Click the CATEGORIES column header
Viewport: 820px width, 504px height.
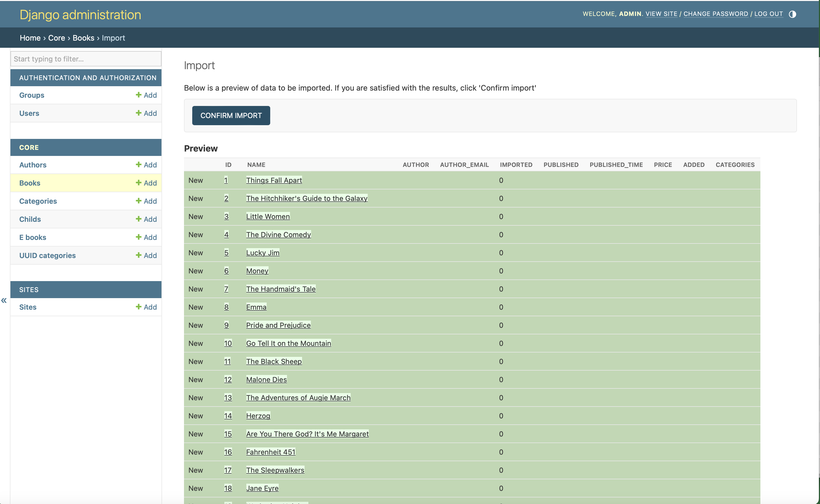click(x=735, y=164)
